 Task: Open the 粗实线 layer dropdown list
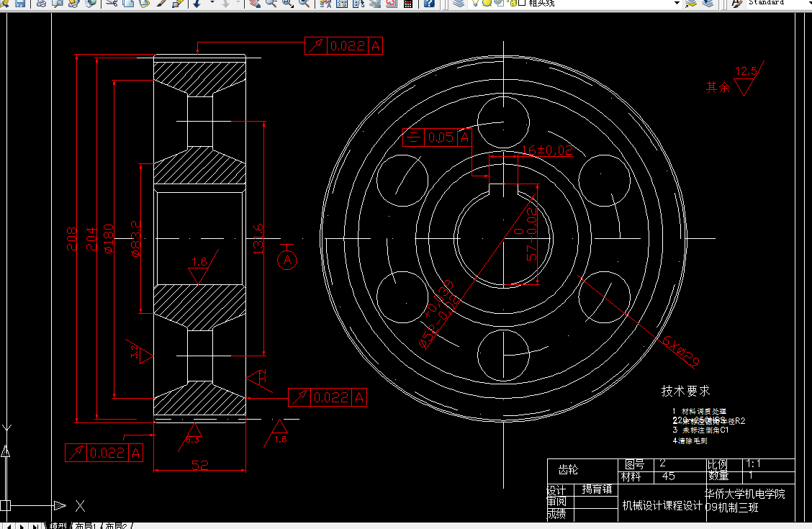pyautogui.click(x=677, y=3)
